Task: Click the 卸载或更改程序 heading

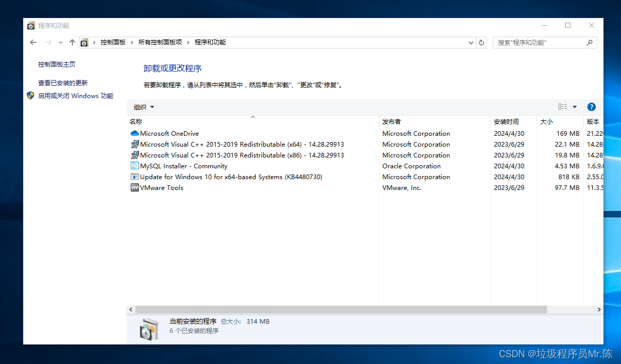Action: 173,68
